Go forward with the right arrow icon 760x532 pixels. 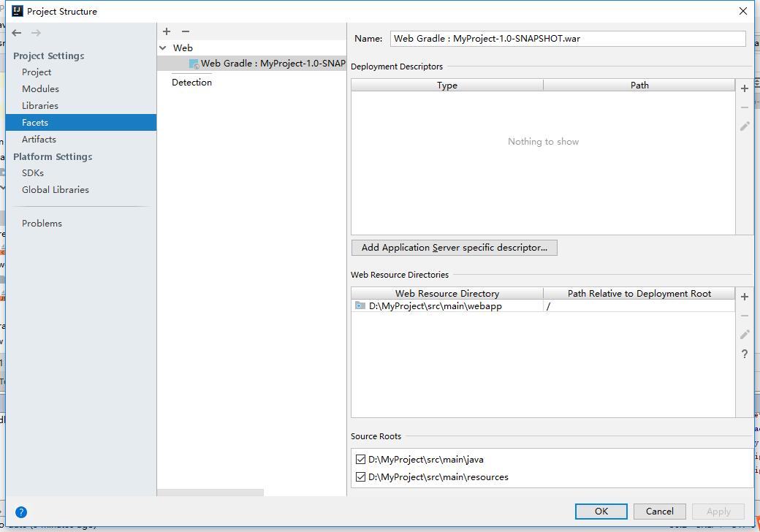click(36, 33)
